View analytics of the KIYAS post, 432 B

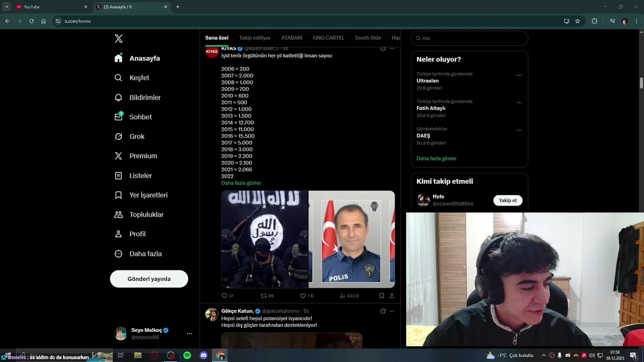(x=349, y=296)
